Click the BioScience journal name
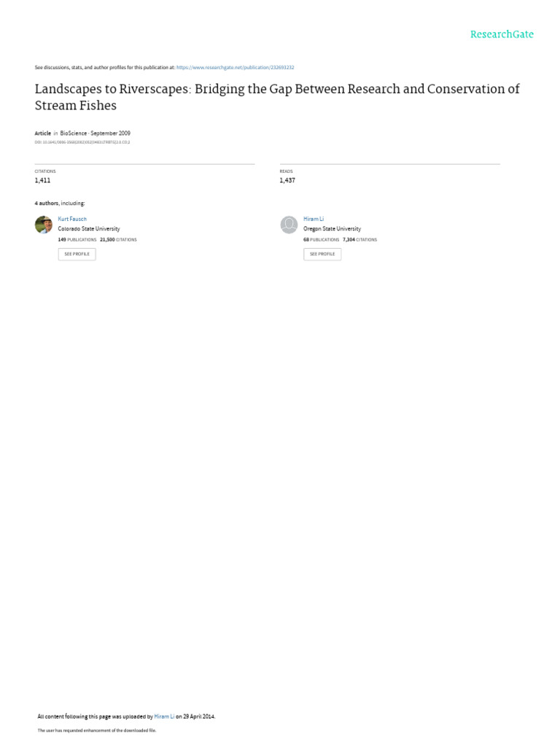560x747 pixels. (x=74, y=133)
